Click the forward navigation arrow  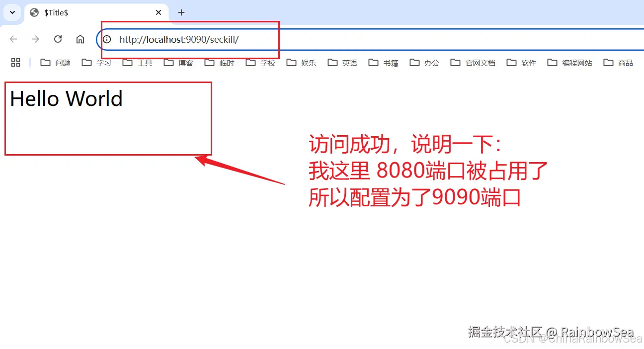[35, 39]
